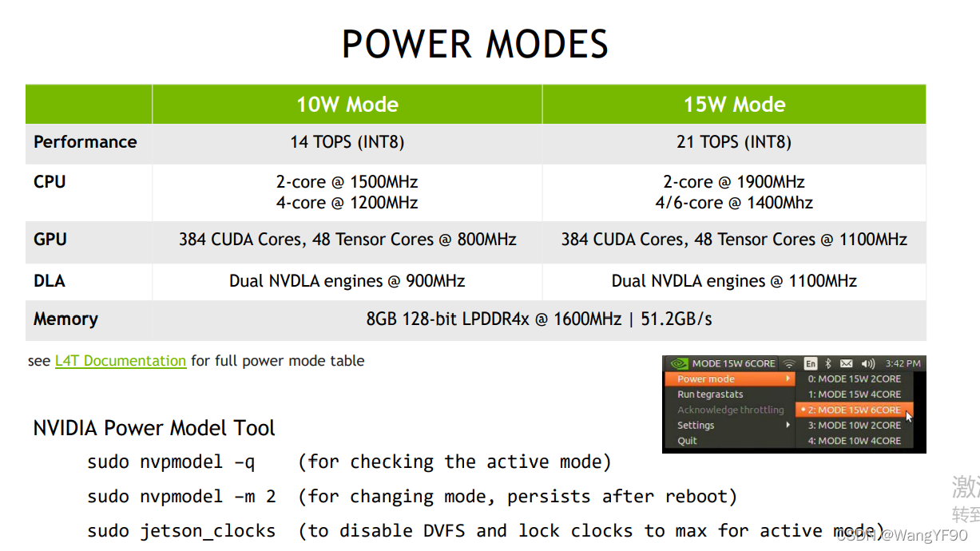Click Dual NVDLA engines @ 900MHz

347,281
